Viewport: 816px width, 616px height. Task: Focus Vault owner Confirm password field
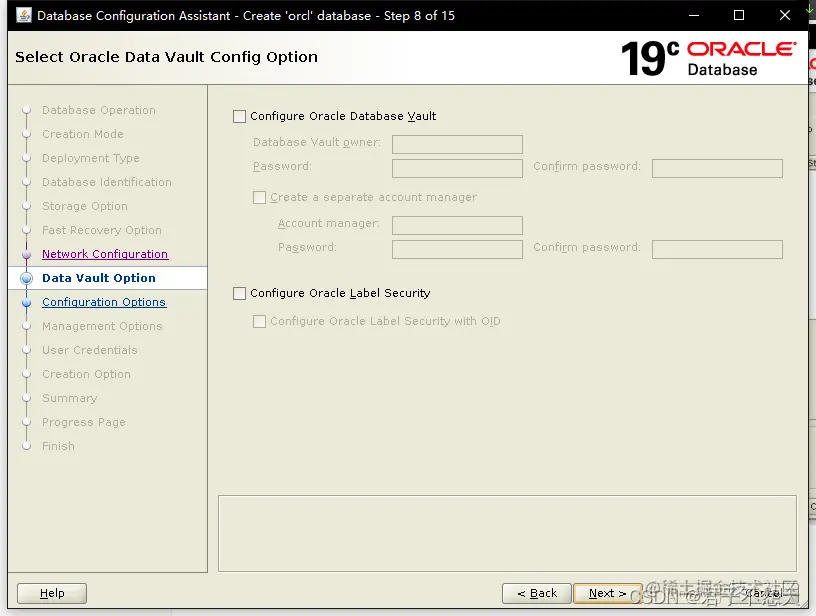point(717,168)
